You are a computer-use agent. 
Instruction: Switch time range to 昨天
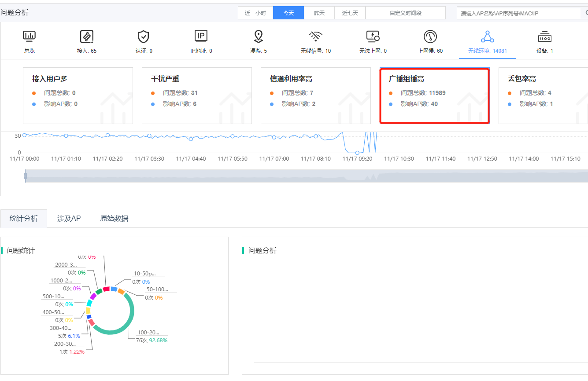pos(319,13)
